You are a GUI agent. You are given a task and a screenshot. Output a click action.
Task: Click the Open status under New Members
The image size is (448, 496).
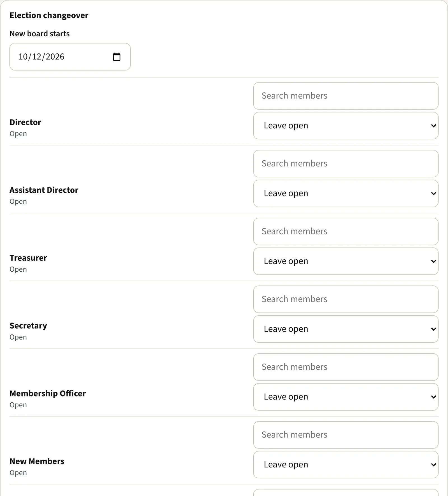18,473
